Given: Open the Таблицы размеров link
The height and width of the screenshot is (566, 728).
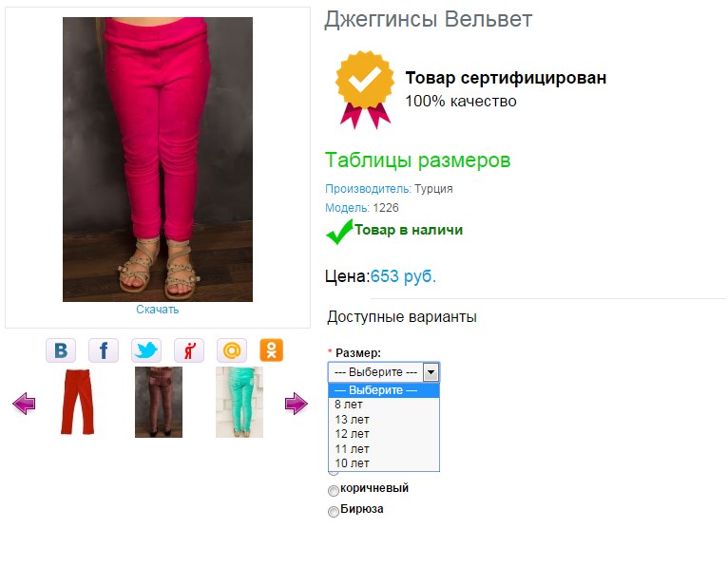Looking at the screenshot, I should tap(417, 160).
